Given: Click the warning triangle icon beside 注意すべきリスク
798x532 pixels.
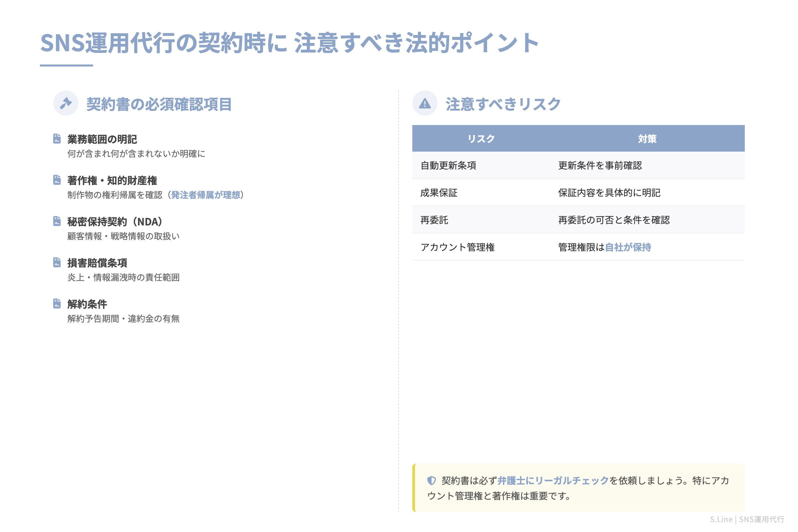Looking at the screenshot, I should tap(426, 104).
